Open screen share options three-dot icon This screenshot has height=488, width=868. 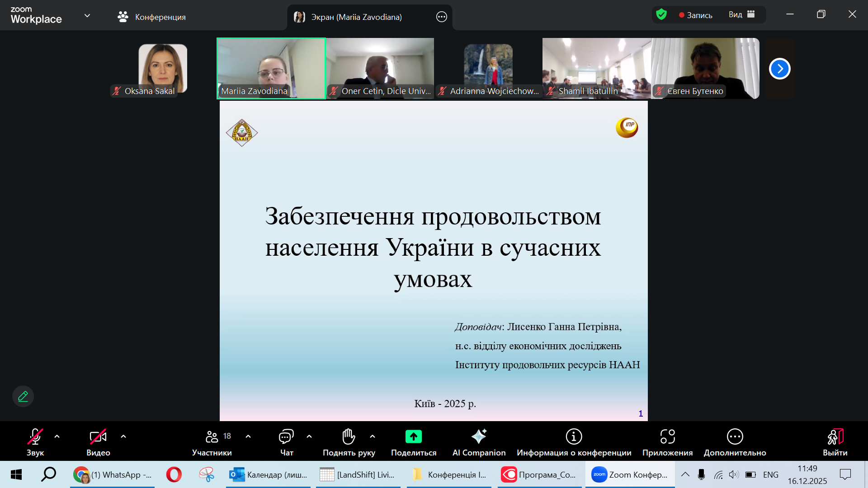(x=441, y=17)
